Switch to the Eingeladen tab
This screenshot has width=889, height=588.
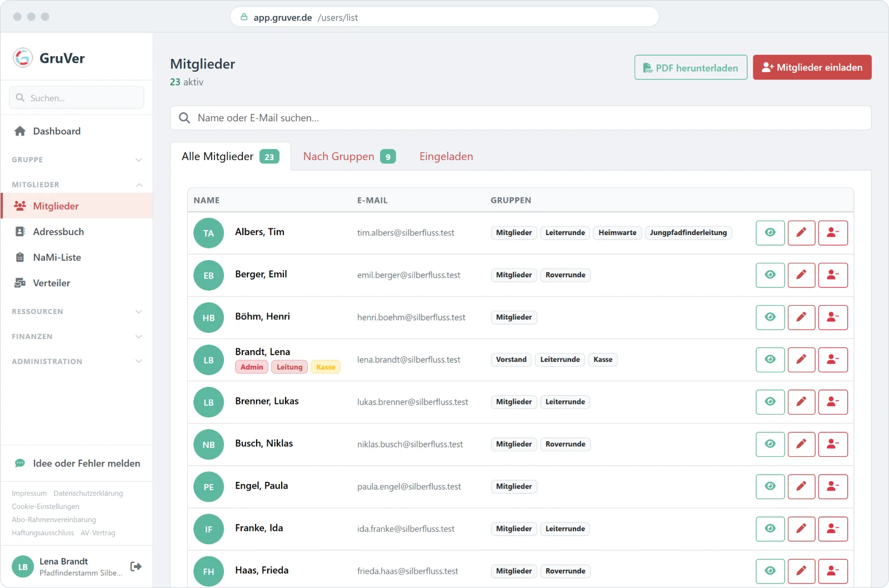pyautogui.click(x=446, y=156)
